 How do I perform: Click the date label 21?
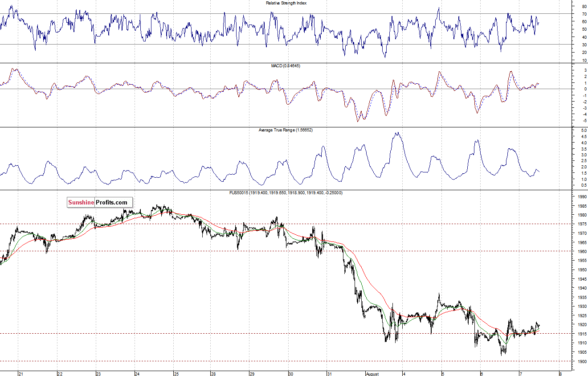[21, 373]
